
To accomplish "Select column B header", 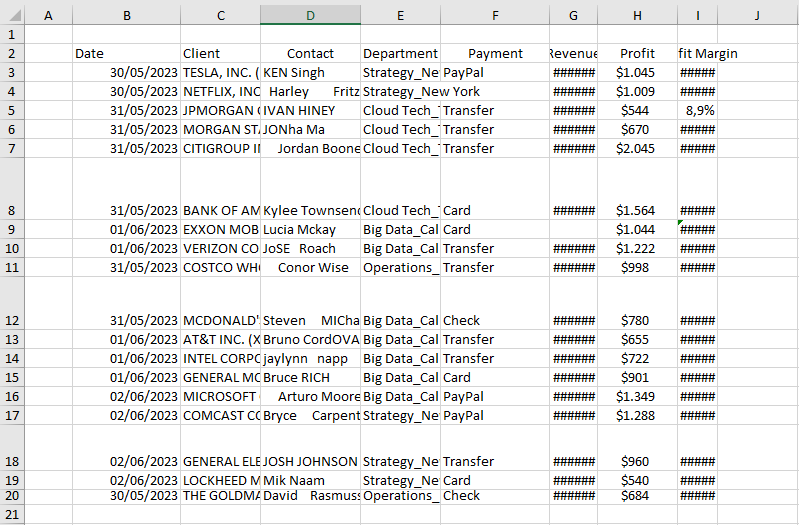I will [127, 15].
